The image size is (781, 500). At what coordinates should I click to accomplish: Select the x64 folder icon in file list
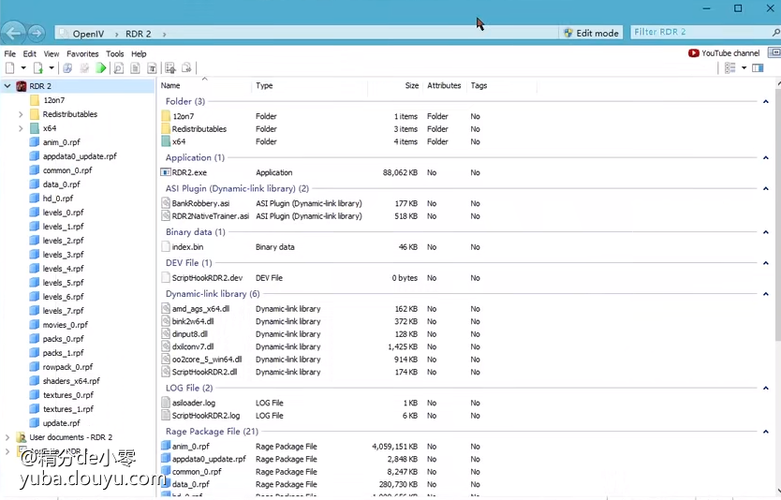click(166, 142)
